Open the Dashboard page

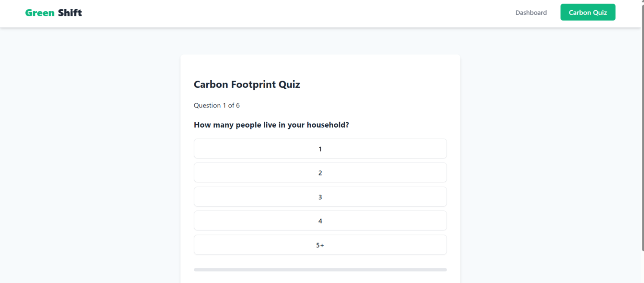click(x=531, y=13)
